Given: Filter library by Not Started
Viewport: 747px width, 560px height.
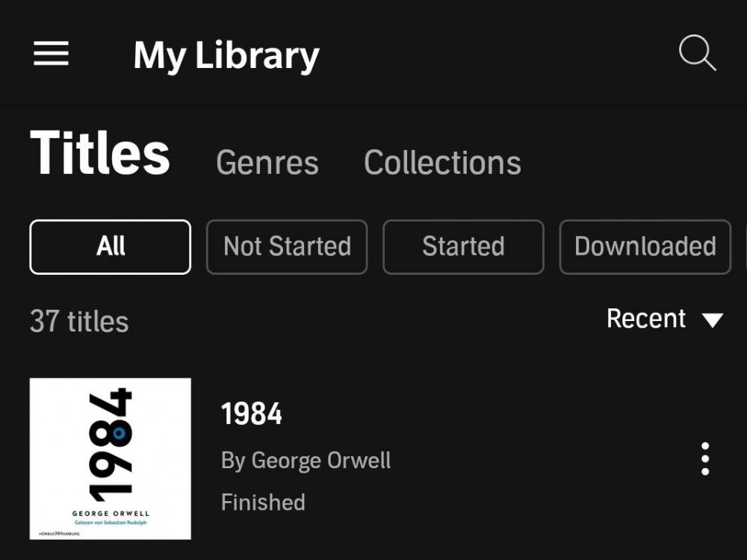Looking at the screenshot, I should 287,246.
